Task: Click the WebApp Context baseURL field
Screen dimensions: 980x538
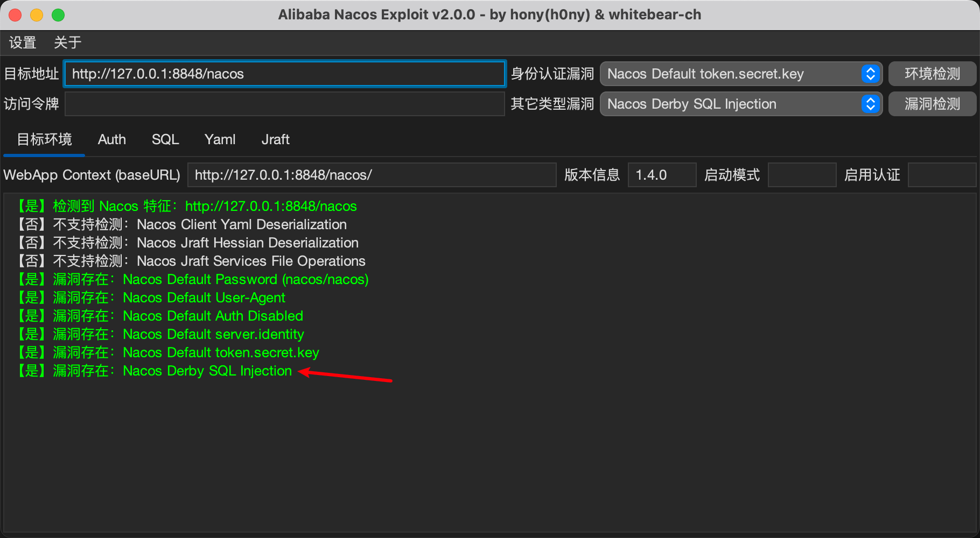Action: (372, 175)
